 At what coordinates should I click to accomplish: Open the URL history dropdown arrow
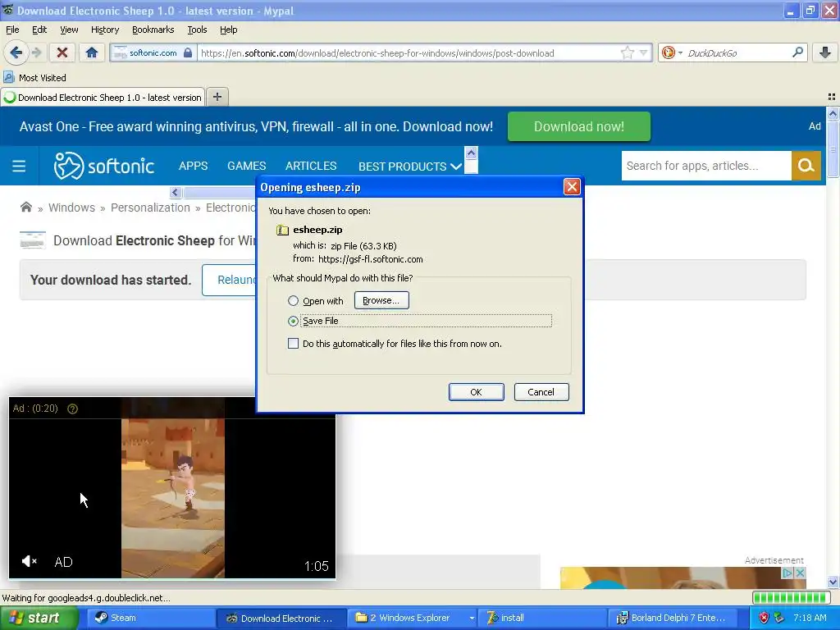pos(643,52)
